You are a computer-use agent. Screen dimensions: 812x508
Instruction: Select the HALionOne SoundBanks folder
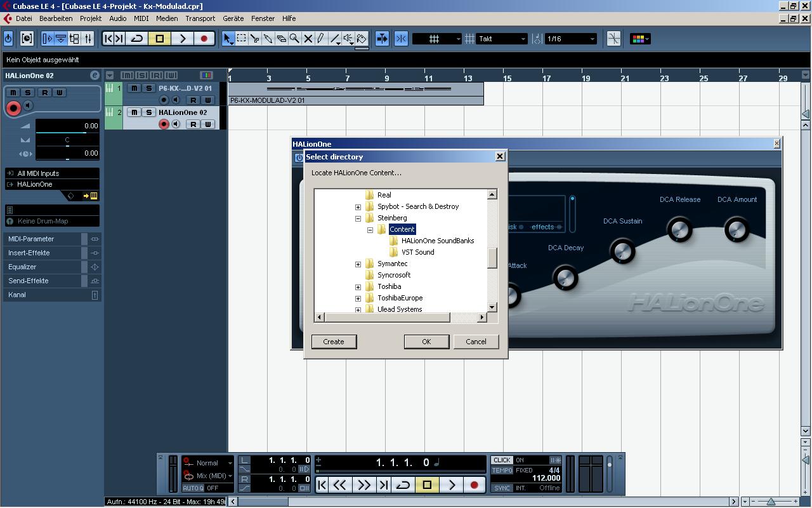pos(437,241)
